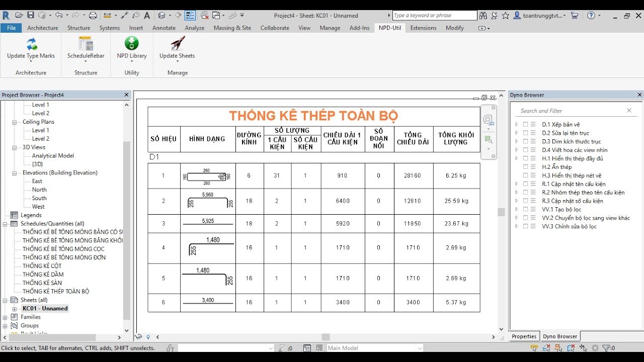
Task: Click the Project Browser vertical scrollbar
Action: point(127,230)
